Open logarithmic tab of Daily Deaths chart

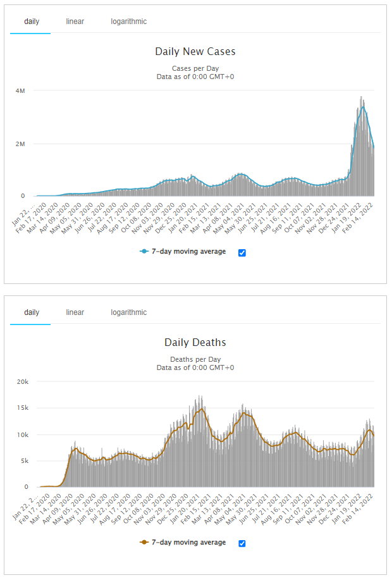[128, 312]
